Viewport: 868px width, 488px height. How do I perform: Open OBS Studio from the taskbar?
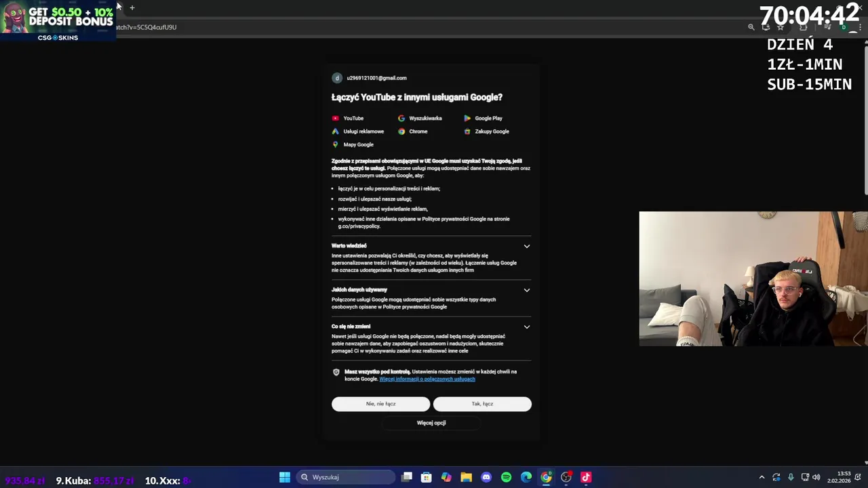point(566,477)
